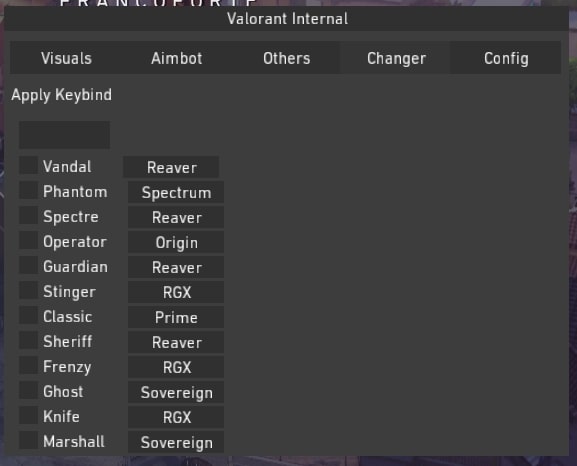577x466 pixels.
Task: Check the Operator skin checkbox
Action: tap(28, 240)
